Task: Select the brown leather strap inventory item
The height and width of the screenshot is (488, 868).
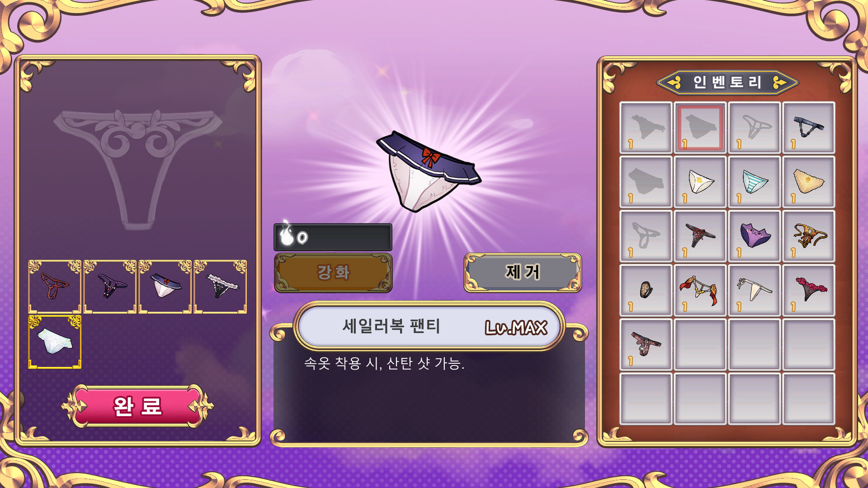Action: 646,345
